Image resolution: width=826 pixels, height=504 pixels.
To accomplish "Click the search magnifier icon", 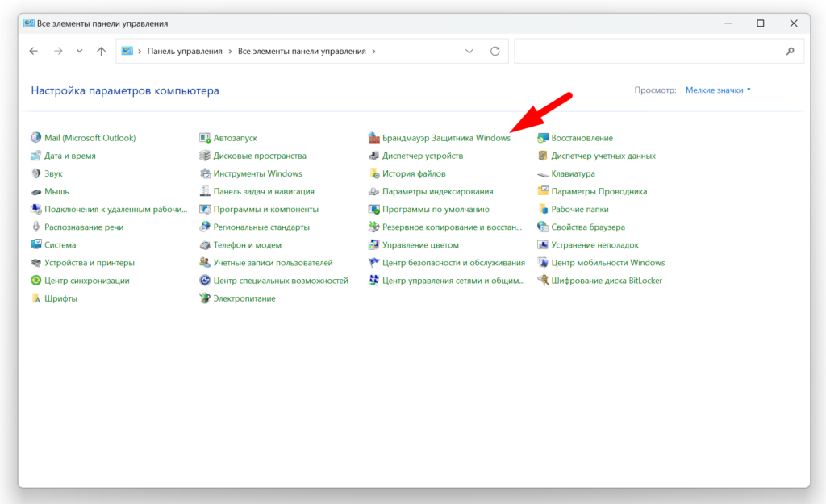I will pyautogui.click(x=791, y=52).
